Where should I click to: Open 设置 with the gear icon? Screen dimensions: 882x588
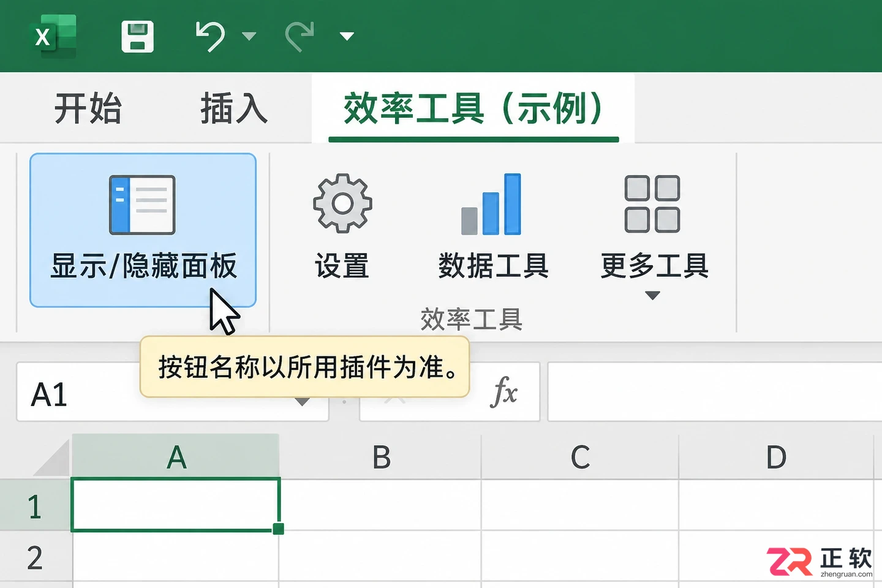[342, 227]
